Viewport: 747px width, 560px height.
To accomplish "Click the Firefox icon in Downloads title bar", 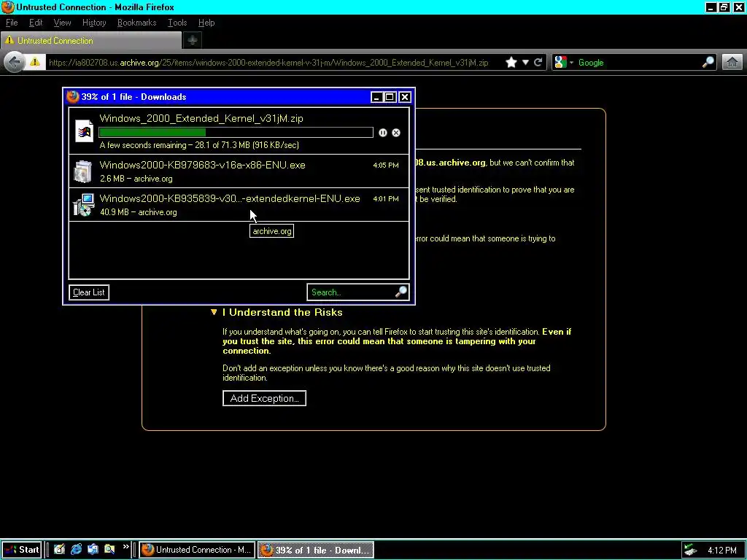I will click(x=72, y=97).
